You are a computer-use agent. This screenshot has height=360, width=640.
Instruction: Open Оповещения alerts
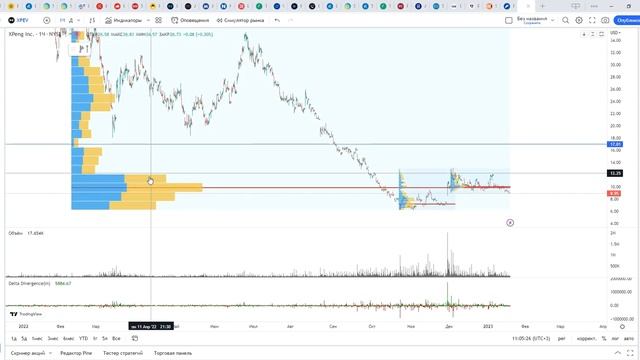click(190, 20)
